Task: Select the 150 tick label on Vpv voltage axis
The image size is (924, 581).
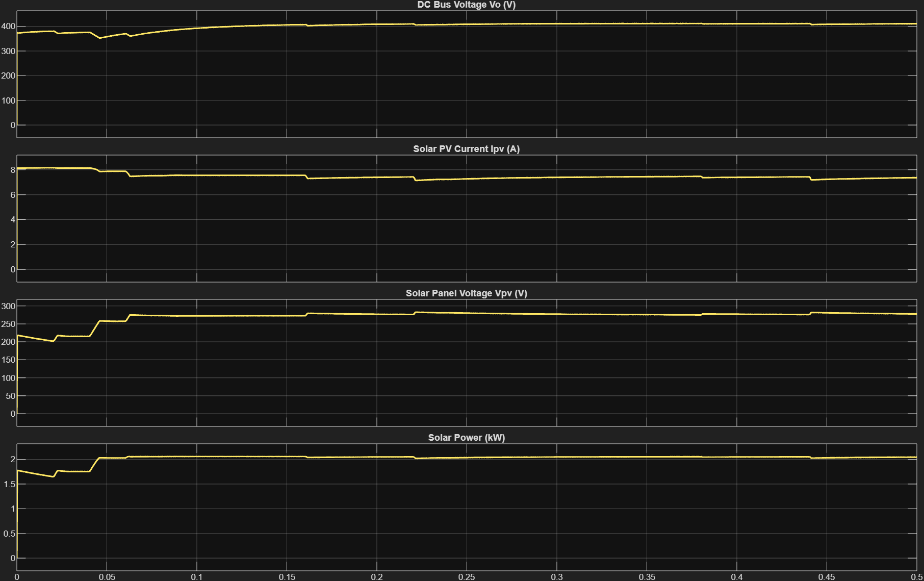Action: pos(9,360)
